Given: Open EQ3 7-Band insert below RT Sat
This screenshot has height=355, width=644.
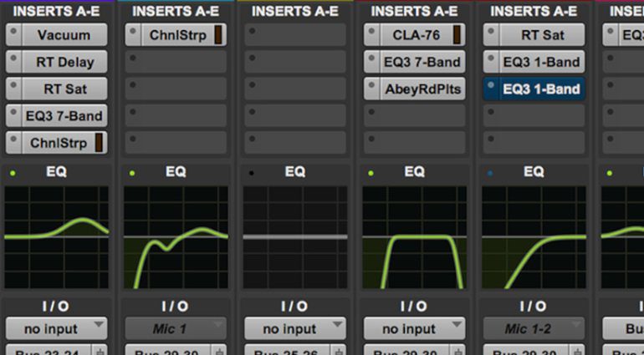Looking at the screenshot, I should [64, 116].
